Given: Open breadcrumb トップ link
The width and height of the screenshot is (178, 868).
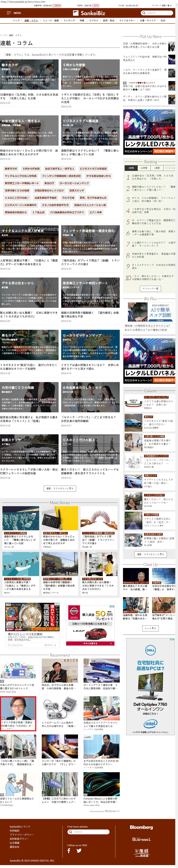Looking at the screenshot, I should click(x=3, y=35).
